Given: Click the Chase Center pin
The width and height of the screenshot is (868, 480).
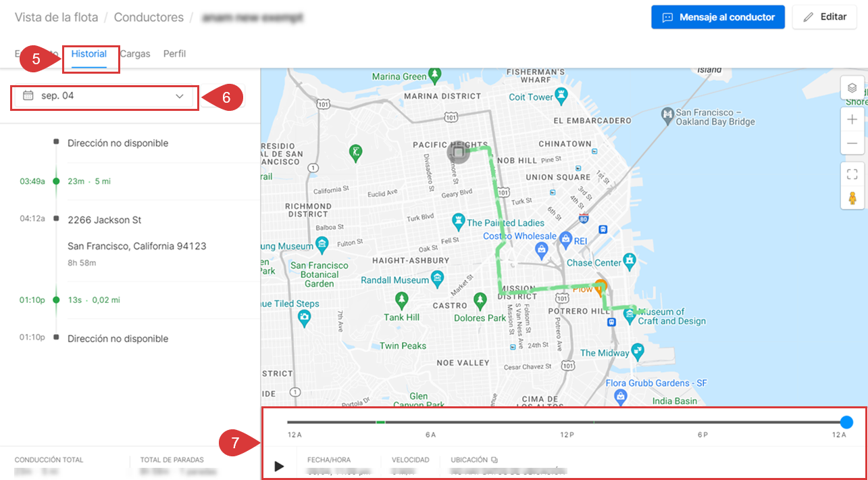Looking at the screenshot, I should click(630, 260).
